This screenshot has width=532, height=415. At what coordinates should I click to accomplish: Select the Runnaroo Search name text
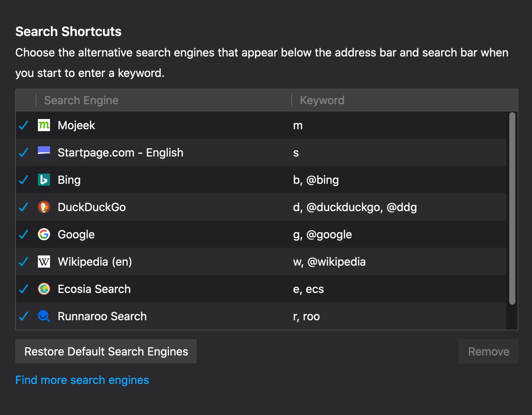tap(102, 316)
